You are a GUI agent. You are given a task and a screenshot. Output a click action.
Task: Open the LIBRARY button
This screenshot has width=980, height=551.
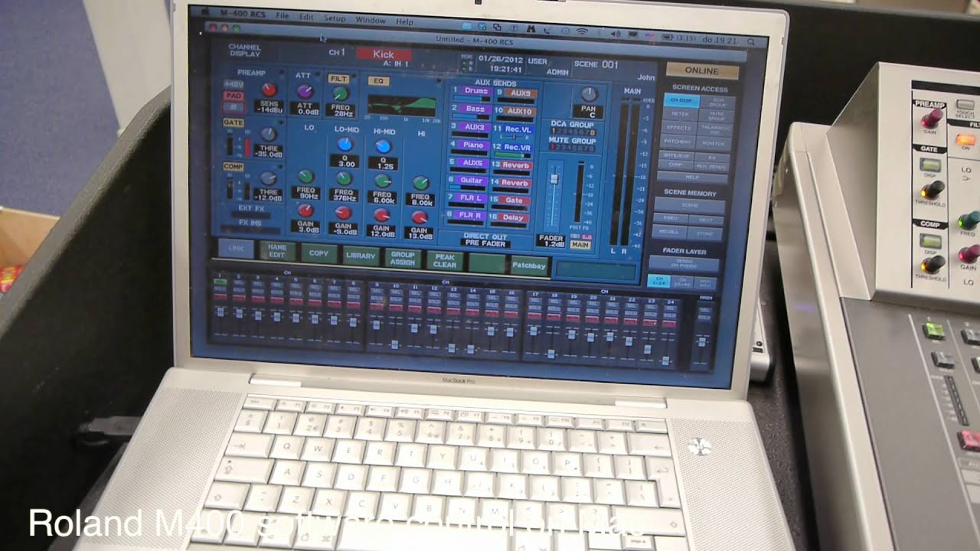click(361, 256)
